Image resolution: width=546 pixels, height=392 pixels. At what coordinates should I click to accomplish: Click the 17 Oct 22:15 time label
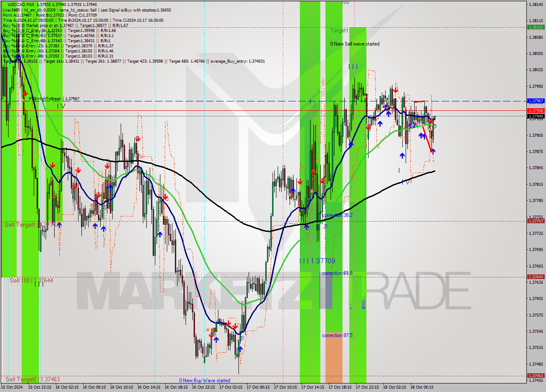pos(367,387)
